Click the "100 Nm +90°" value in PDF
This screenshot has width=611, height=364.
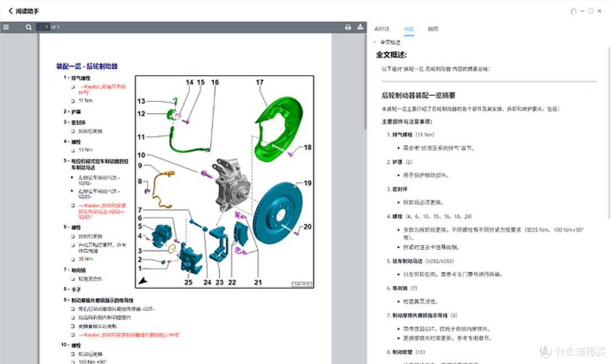92,362
